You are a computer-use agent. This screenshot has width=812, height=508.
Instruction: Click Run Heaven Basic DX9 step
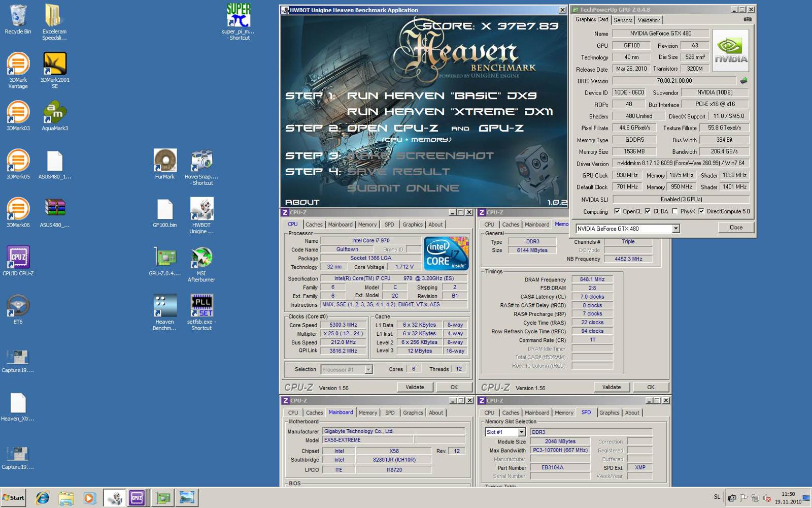[442, 96]
